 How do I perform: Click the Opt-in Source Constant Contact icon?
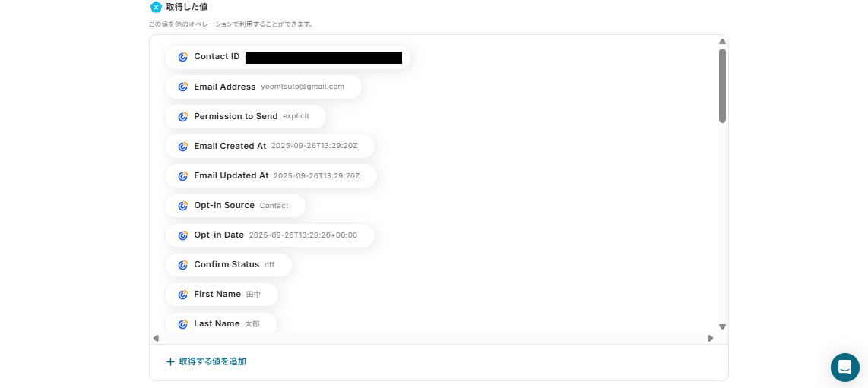pos(183,206)
